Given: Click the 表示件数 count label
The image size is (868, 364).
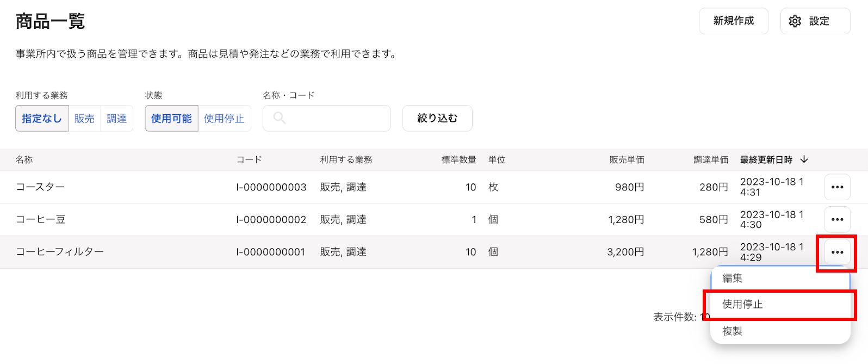Looking at the screenshot, I should point(674,317).
